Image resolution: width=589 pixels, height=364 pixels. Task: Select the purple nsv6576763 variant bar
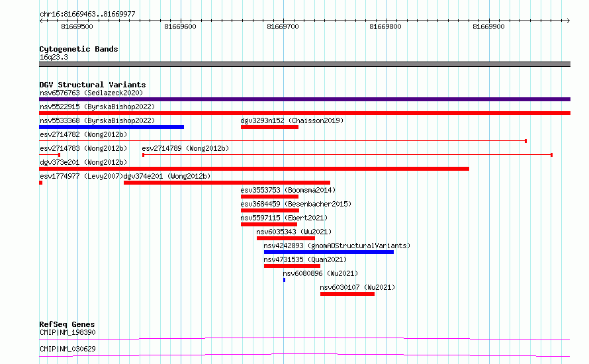click(304, 99)
